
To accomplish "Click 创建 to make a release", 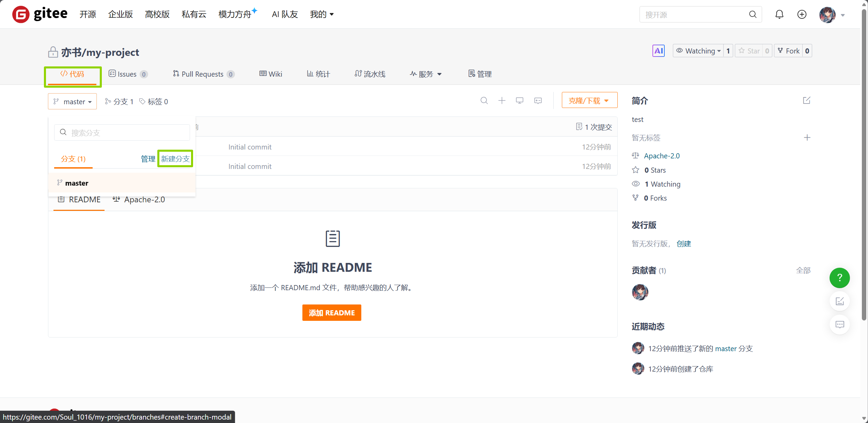I will pos(684,244).
